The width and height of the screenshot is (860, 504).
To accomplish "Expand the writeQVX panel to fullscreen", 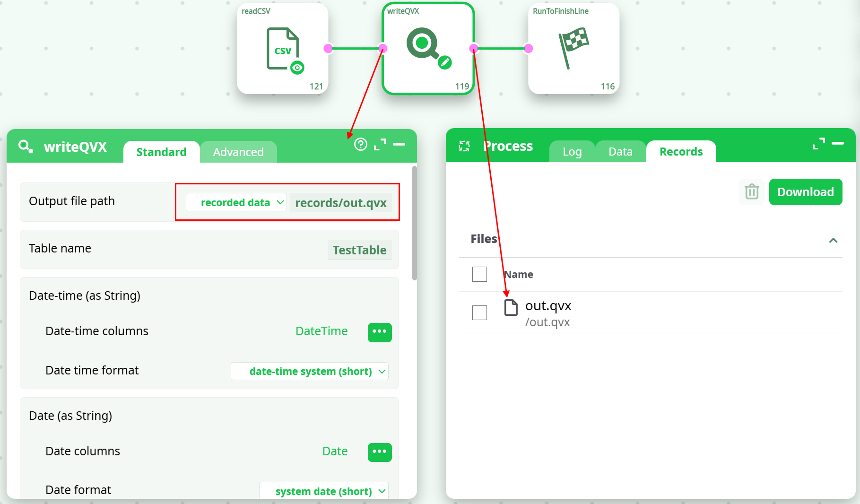I will (x=380, y=145).
